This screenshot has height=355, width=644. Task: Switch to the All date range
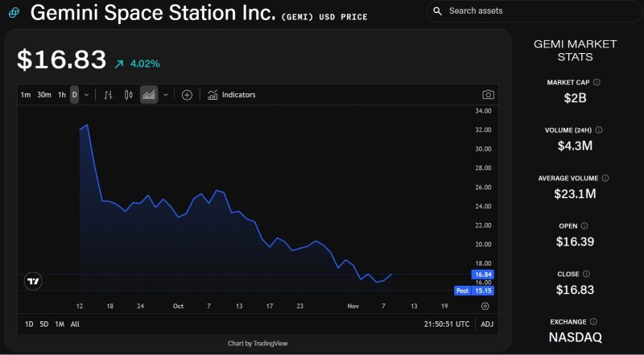75,324
